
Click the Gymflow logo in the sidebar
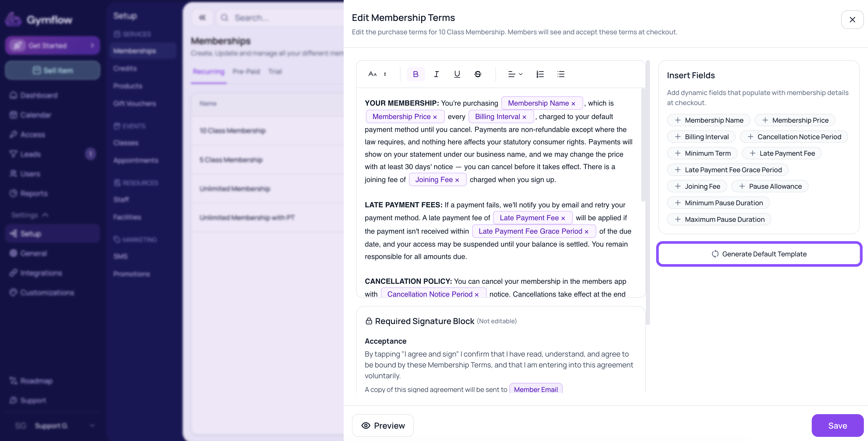pyautogui.click(x=39, y=20)
